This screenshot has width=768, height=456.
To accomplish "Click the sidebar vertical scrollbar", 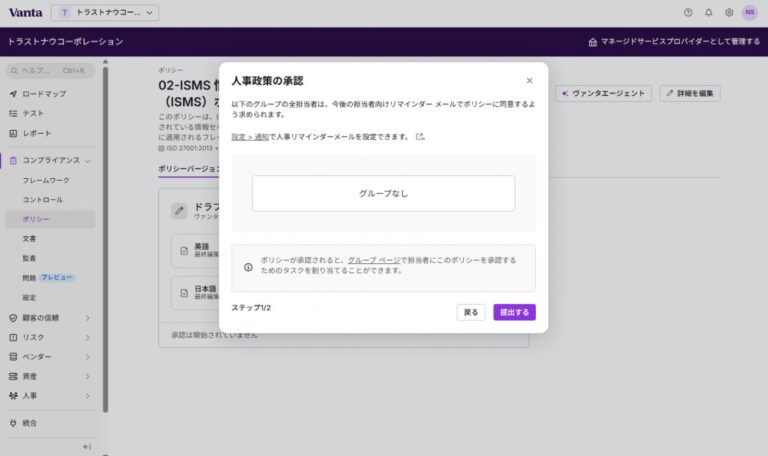I will pos(105,239).
